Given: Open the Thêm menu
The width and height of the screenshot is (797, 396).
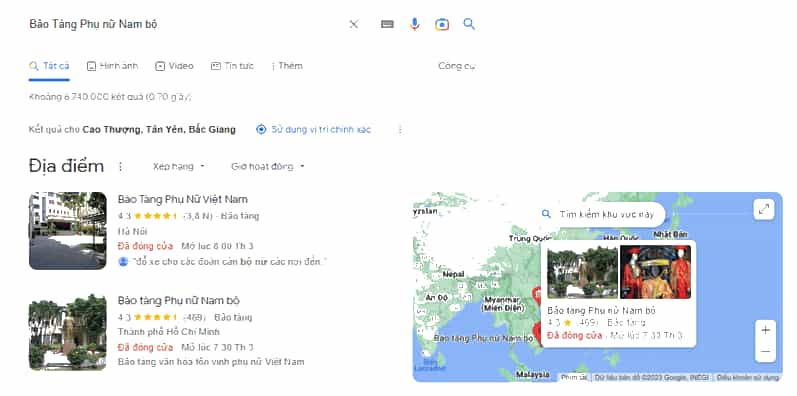Looking at the screenshot, I should 287,66.
